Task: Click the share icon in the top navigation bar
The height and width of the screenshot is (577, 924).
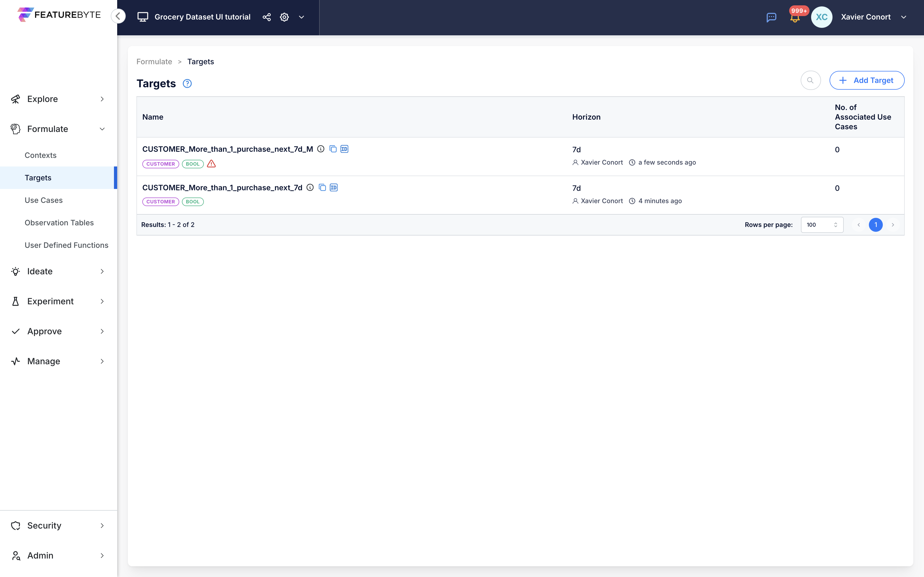Action: [x=266, y=17]
